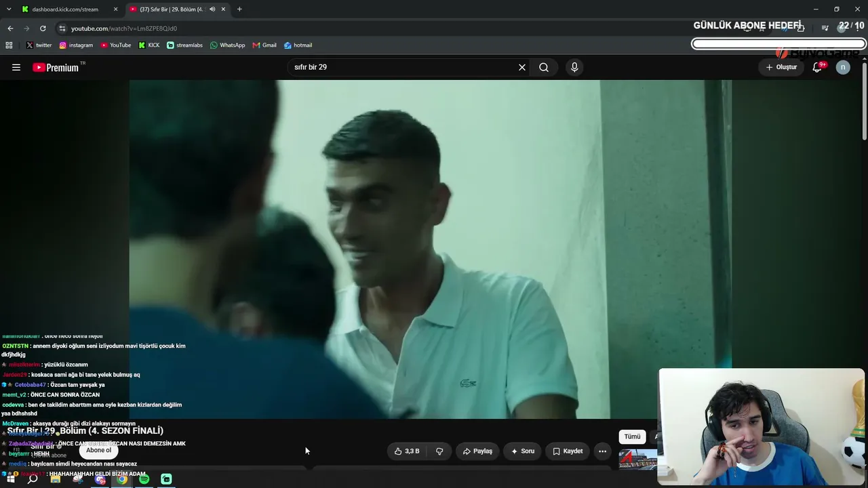Open the Chrome apps grid in bookmarks bar
The width and height of the screenshot is (868, 488).
click(9, 45)
